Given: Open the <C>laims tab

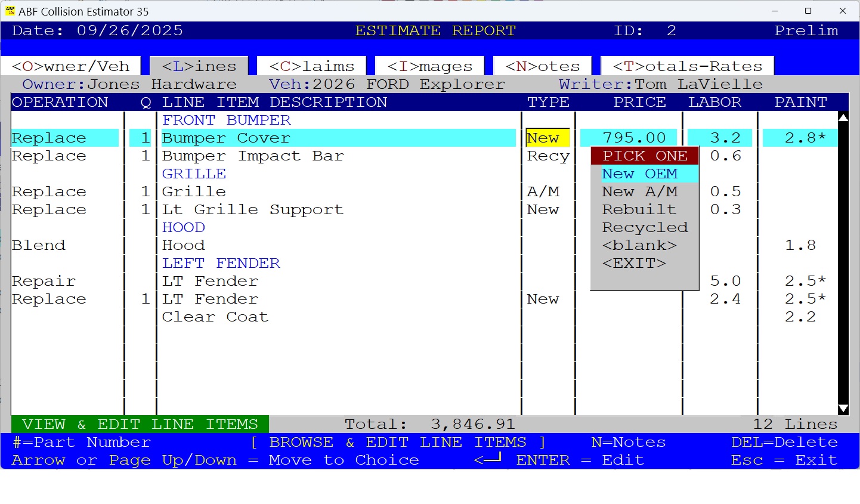Looking at the screenshot, I should point(310,66).
